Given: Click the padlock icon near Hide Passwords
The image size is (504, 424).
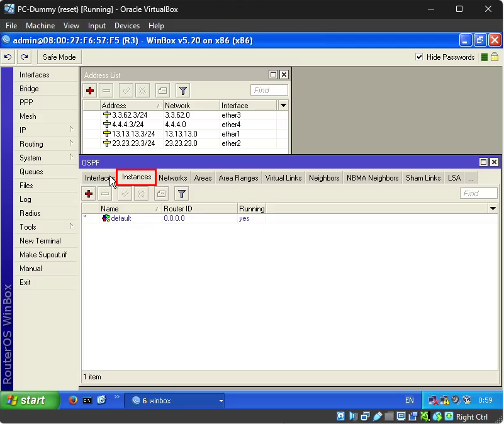Looking at the screenshot, I should tap(495, 57).
